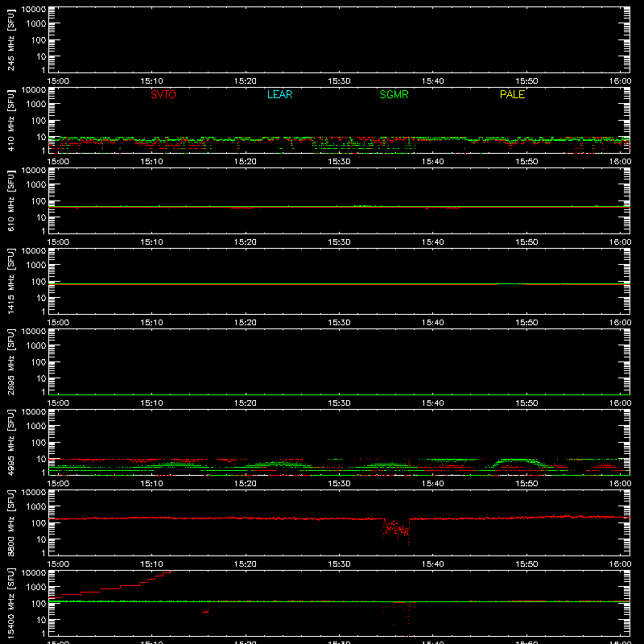
Task: Click 15:10 time label of 245 MHz panel
Action: [151, 81]
